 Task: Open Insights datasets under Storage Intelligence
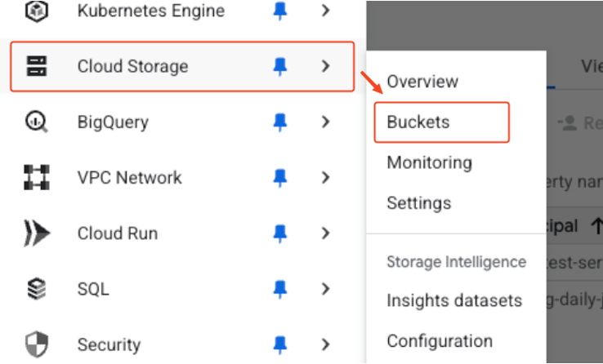tap(454, 300)
